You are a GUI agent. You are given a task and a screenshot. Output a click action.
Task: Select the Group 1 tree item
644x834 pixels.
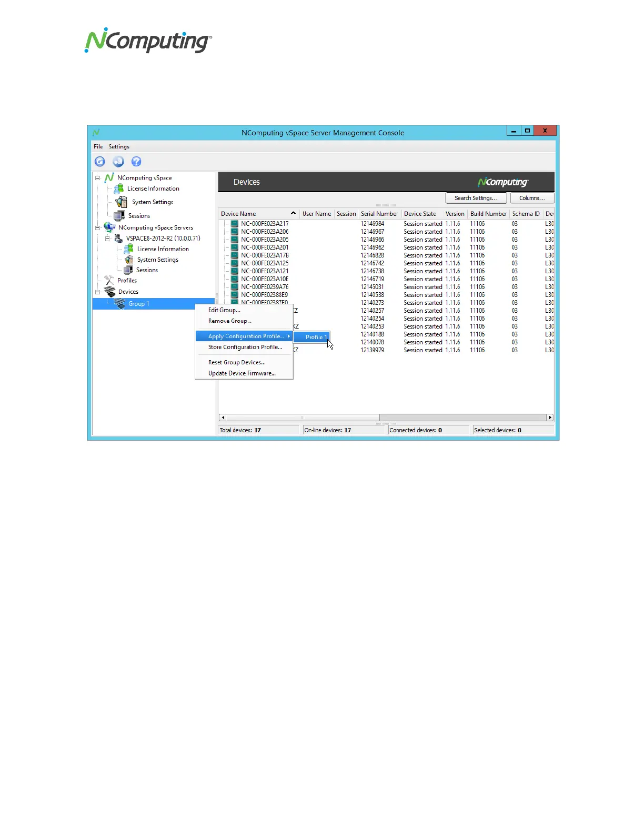(x=139, y=304)
